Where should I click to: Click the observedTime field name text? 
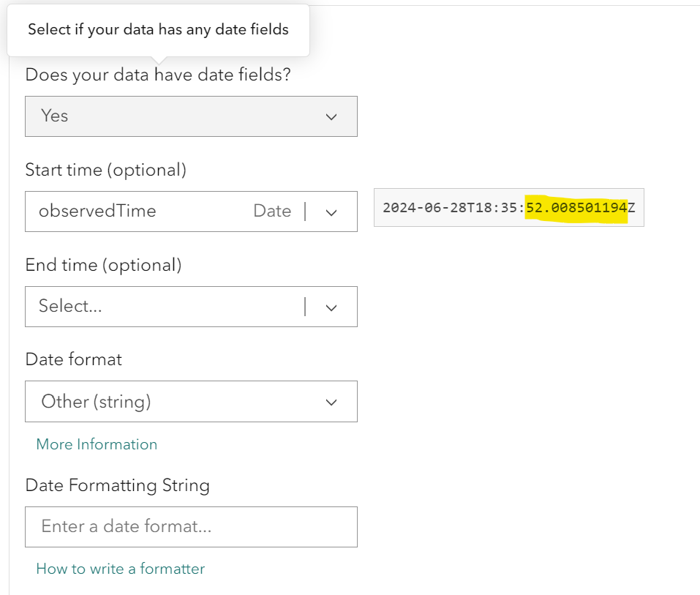point(97,211)
